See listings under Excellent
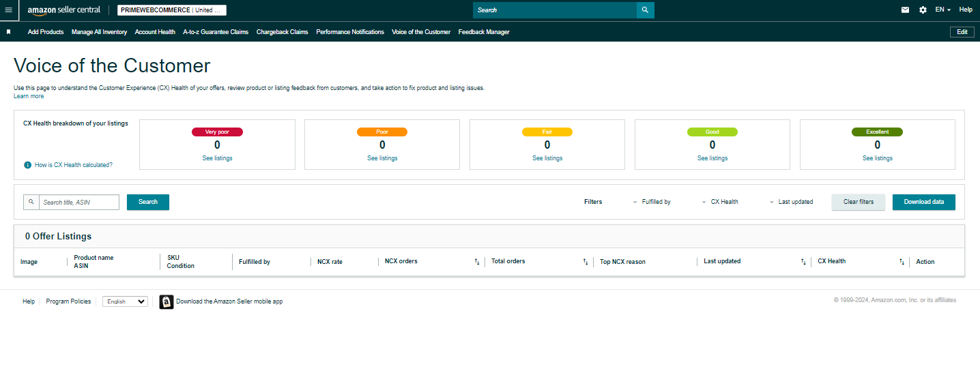Viewport: 980px width, 386px height. coord(878,158)
